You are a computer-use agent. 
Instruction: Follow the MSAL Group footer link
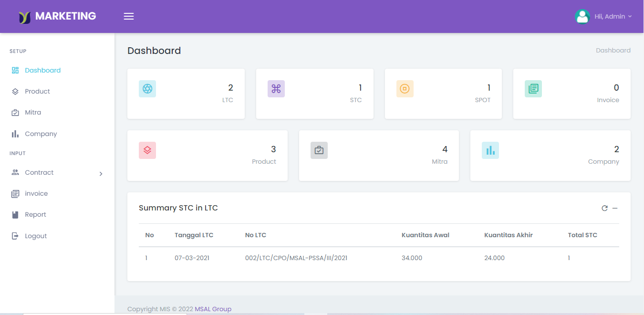tap(213, 309)
